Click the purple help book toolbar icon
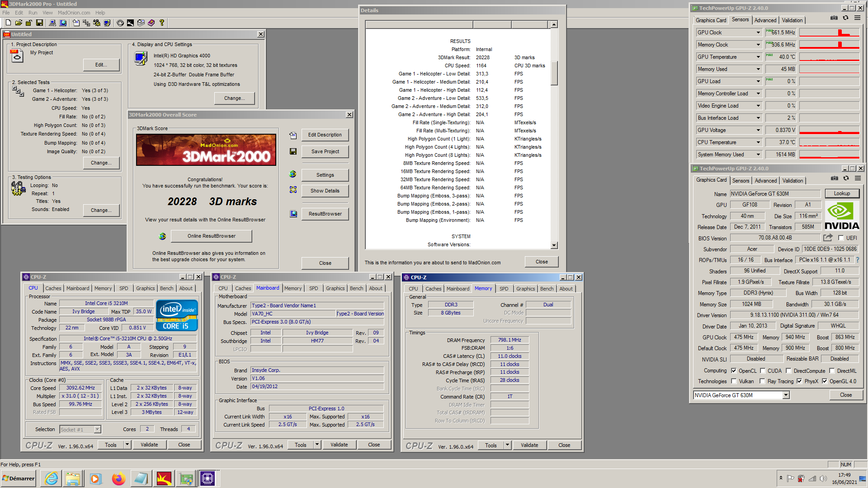This screenshot has height=488, width=868. pos(151,23)
